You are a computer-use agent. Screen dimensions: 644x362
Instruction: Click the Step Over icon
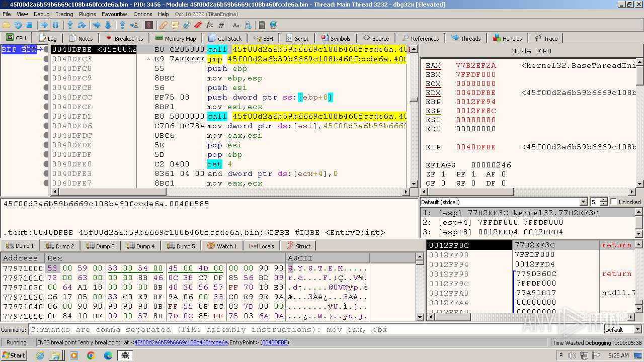[x=82, y=25]
